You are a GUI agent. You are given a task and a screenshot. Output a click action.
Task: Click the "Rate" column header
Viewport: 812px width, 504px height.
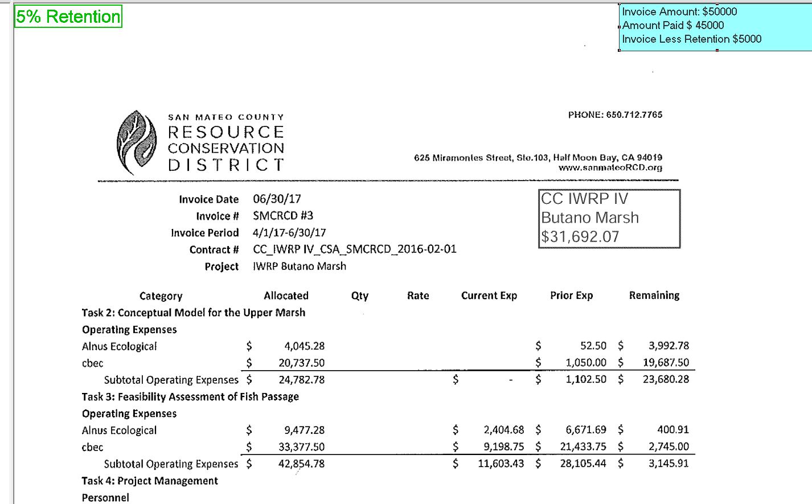tap(418, 296)
